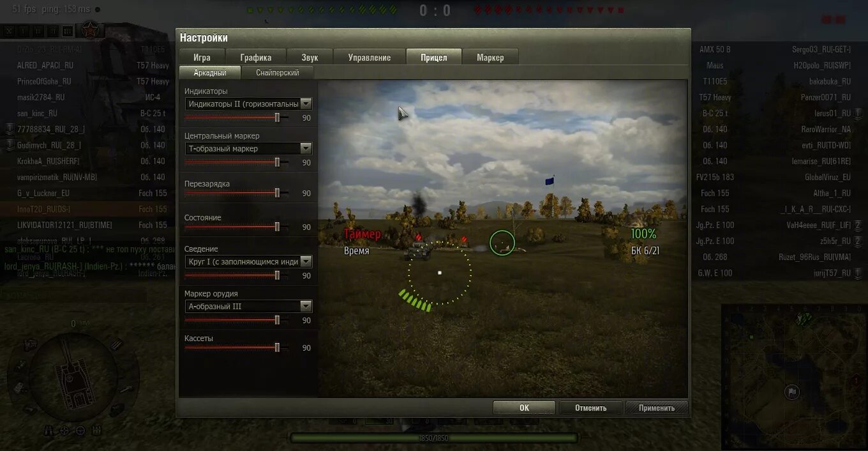Switch to the Графика tab
The image size is (868, 451).
tap(256, 57)
